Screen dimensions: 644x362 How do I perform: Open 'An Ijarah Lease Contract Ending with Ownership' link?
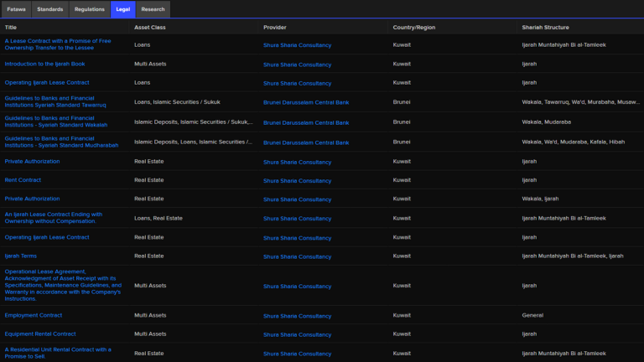(54, 218)
